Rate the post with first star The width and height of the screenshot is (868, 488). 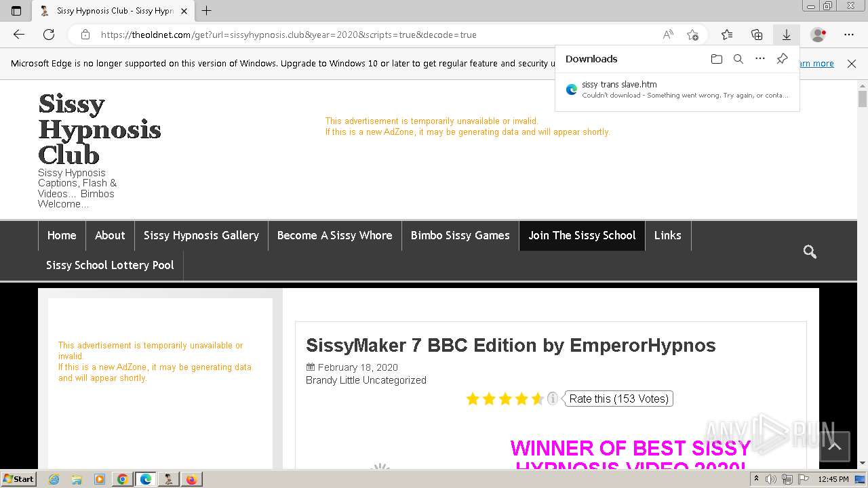click(473, 399)
